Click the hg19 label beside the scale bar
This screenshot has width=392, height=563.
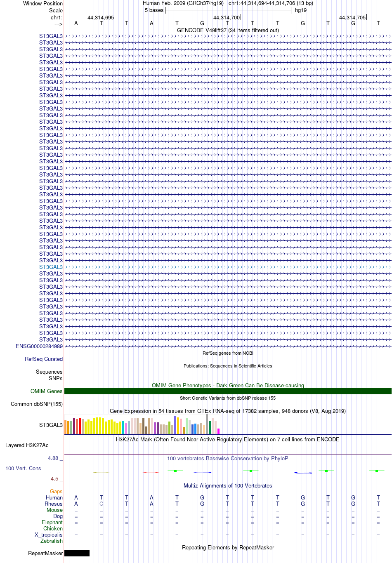pos(301,10)
